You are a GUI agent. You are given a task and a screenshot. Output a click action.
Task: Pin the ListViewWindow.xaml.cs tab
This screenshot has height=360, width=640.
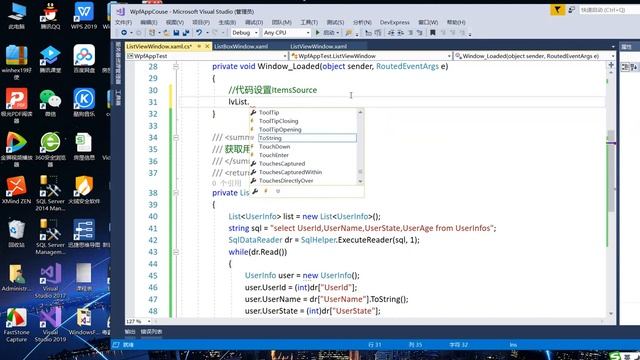pos(199,46)
